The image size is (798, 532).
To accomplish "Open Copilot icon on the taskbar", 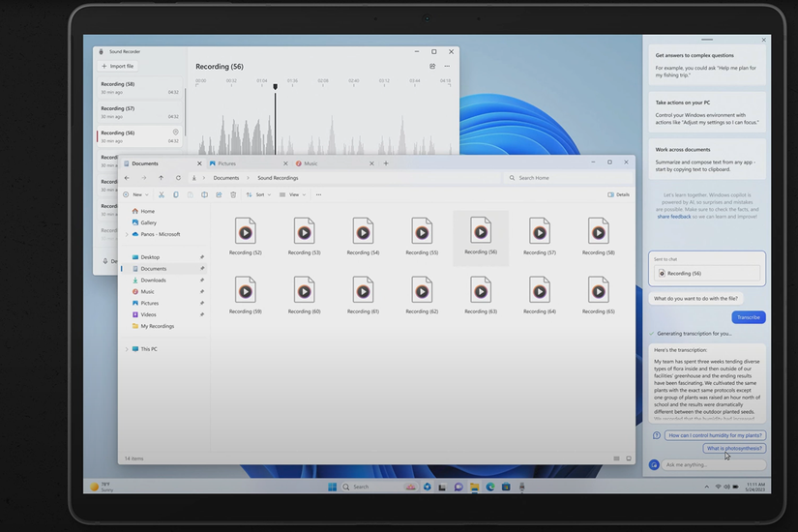I will coord(427,487).
